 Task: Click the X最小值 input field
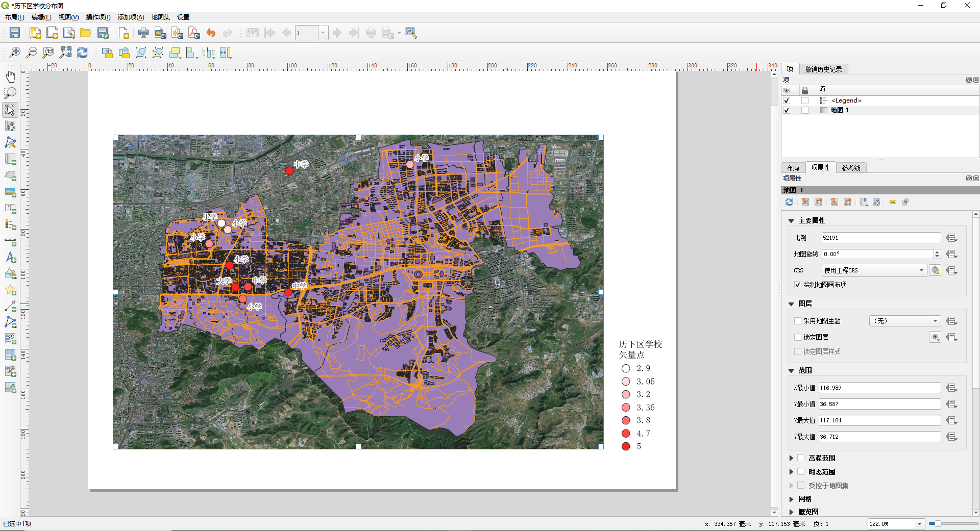(x=879, y=388)
